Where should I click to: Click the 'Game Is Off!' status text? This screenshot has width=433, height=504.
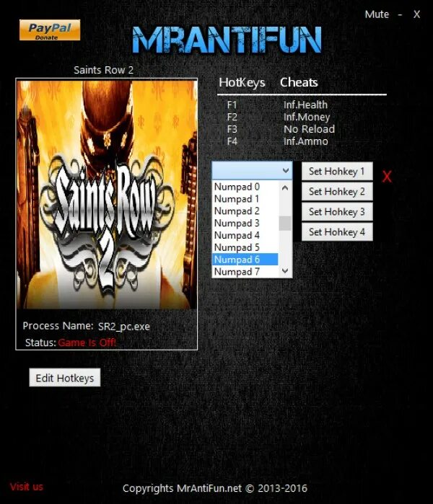point(87,342)
